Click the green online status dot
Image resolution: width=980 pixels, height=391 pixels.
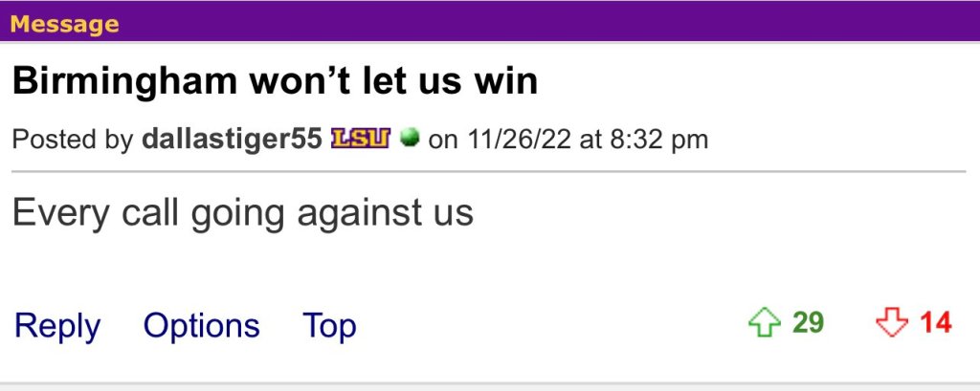pos(410,140)
